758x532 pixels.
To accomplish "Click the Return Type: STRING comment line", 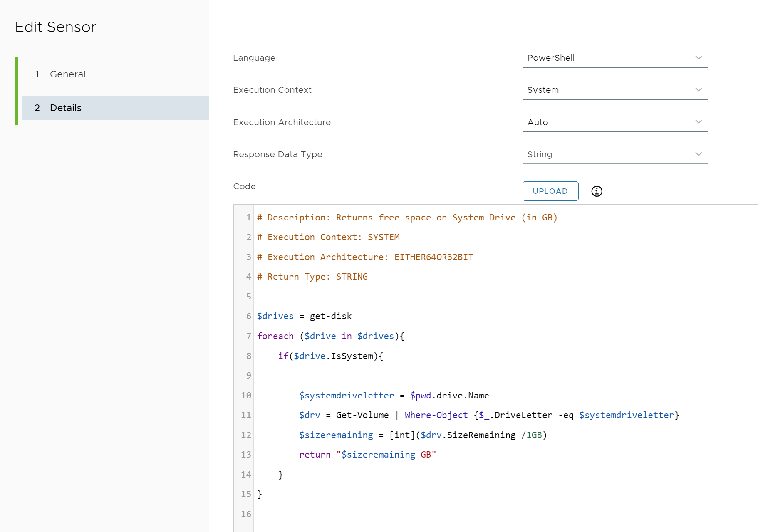I will tap(312, 277).
